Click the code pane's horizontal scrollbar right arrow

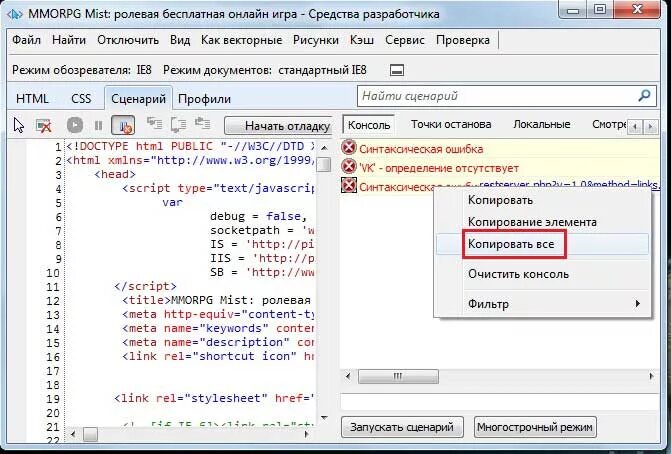306,434
